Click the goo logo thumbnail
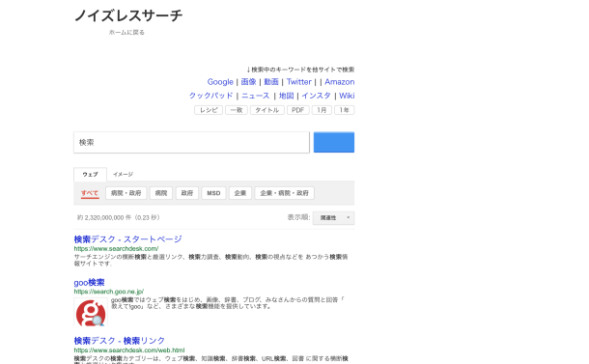The width and height of the screenshot is (589, 364). (x=91, y=312)
